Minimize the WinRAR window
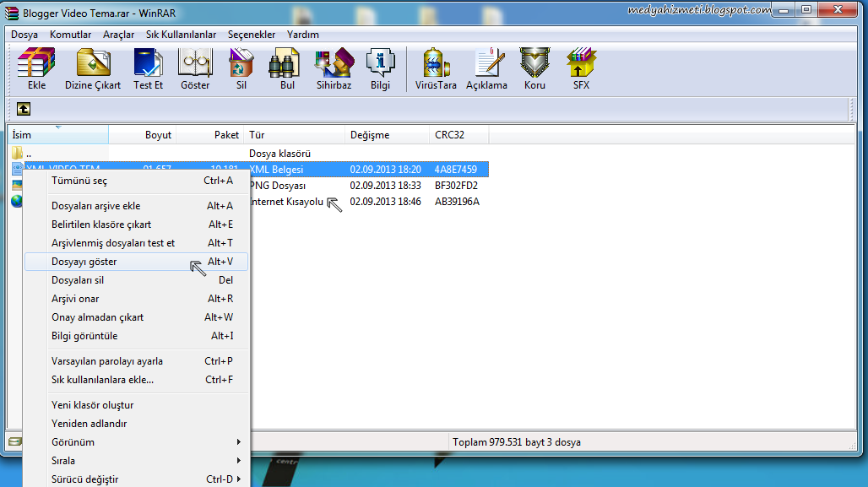Viewport: 868px width, 487px height. pyautogui.click(x=784, y=10)
